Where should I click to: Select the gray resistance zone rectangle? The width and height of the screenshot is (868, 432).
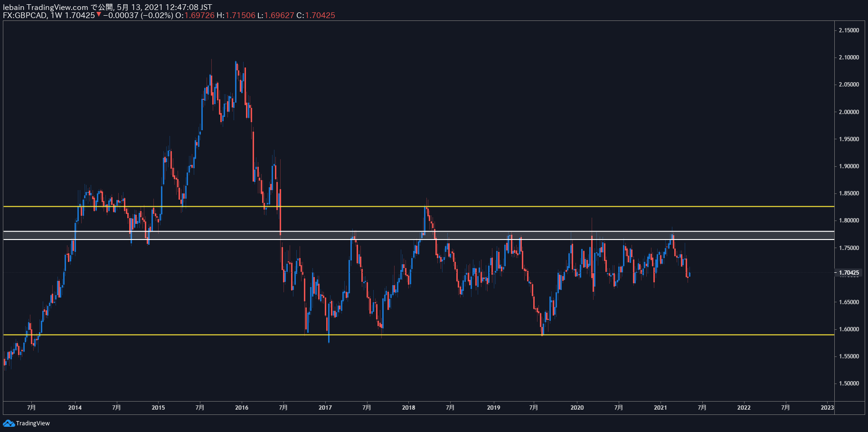pyautogui.click(x=418, y=235)
